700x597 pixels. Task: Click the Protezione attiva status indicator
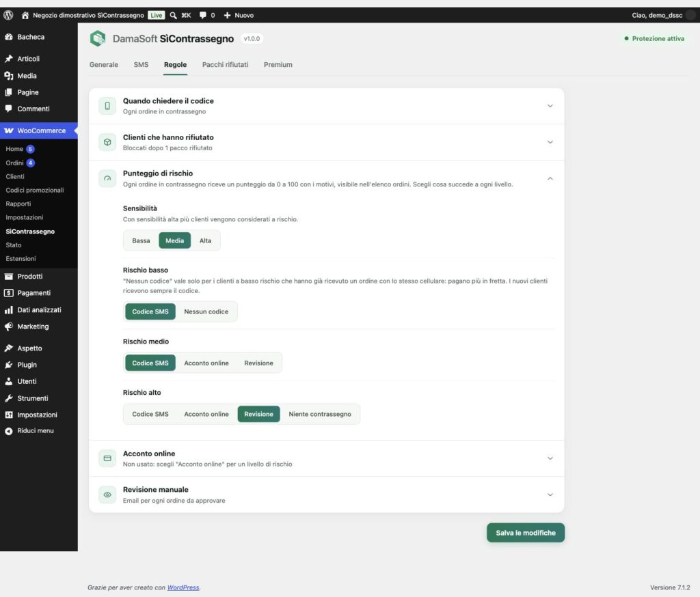click(x=654, y=38)
